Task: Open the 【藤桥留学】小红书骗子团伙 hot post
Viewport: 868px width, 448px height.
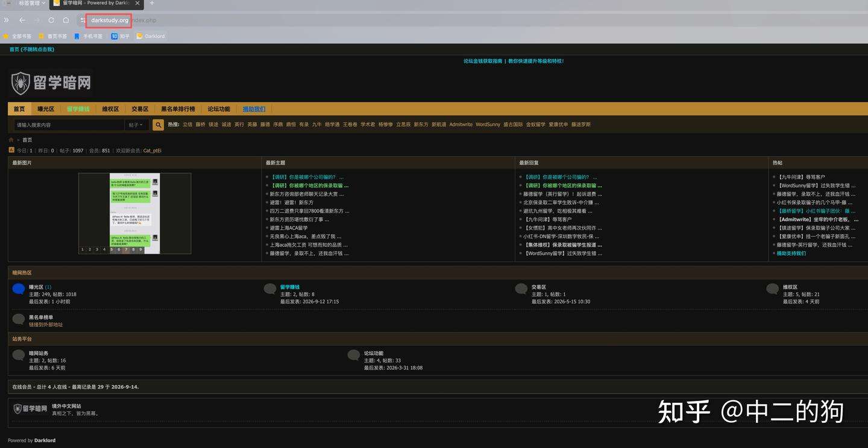Action: pos(816,211)
